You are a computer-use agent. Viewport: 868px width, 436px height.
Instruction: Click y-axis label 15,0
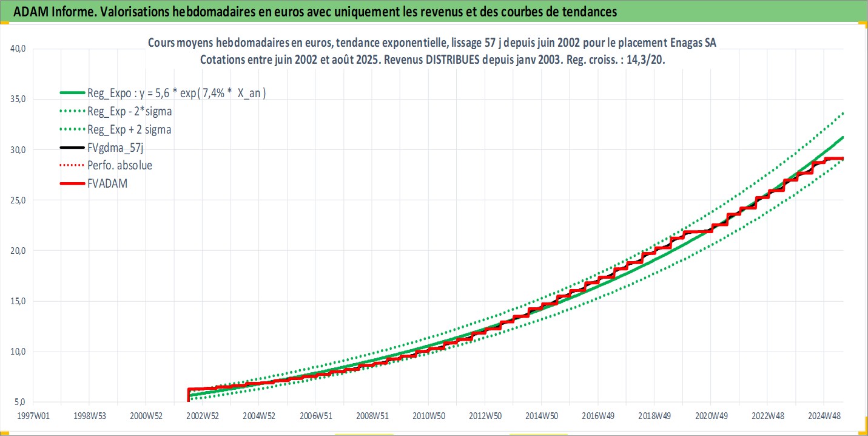(x=19, y=301)
